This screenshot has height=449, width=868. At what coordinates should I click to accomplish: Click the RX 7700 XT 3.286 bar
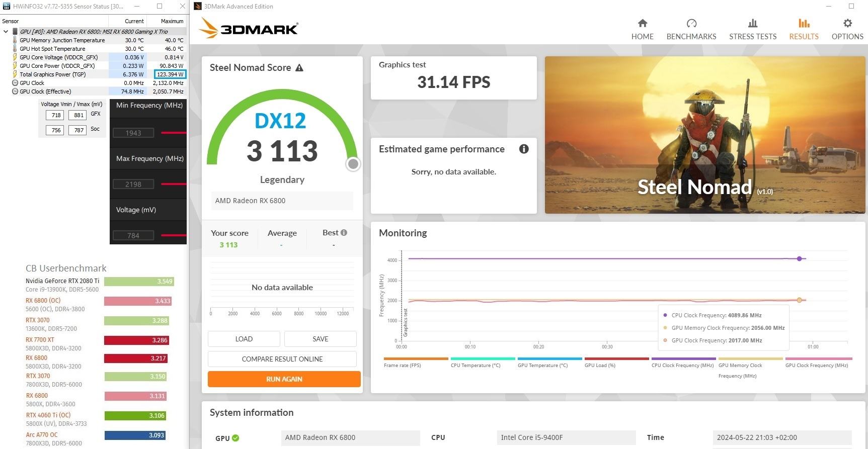tap(136, 340)
